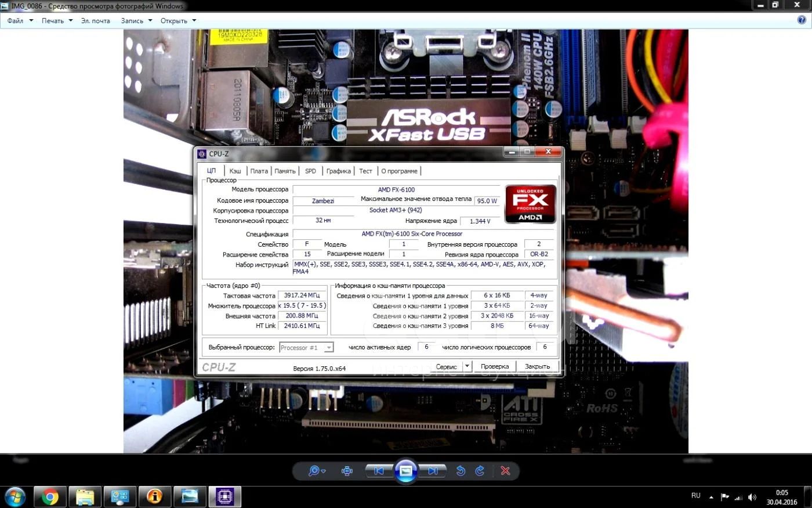This screenshot has width=812, height=508.
Task: Go to the previous photo
Action: [379, 471]
